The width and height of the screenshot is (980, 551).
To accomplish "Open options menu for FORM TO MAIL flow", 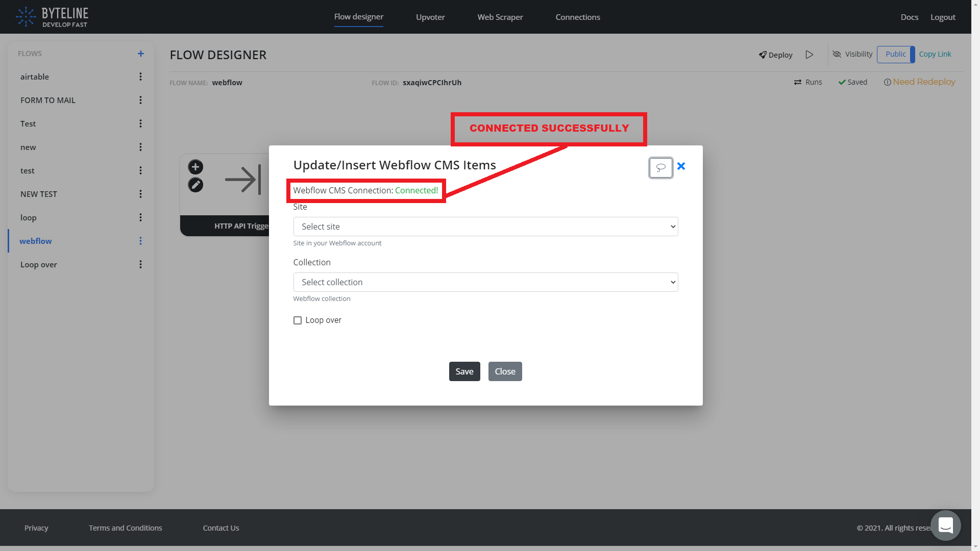I will click(x=140, y=100).
